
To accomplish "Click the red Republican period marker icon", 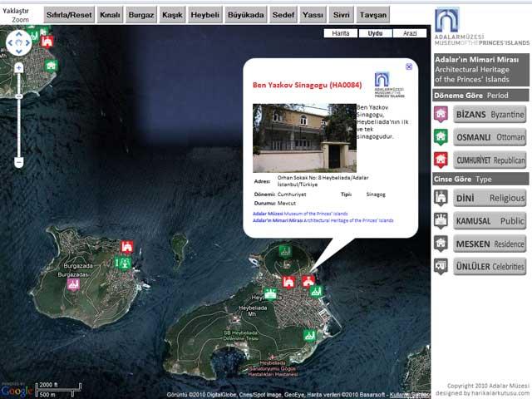I will point(441,160).
